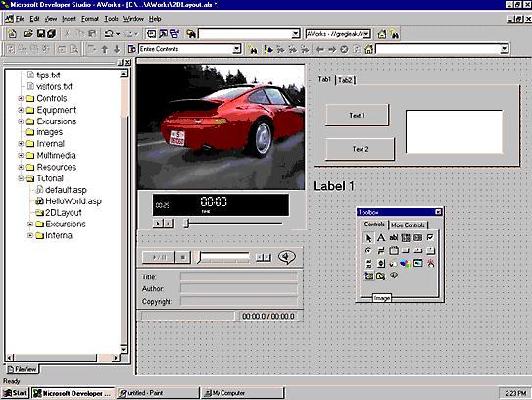Click the binoculars search icon in toolbar

(x=191, y=34)
